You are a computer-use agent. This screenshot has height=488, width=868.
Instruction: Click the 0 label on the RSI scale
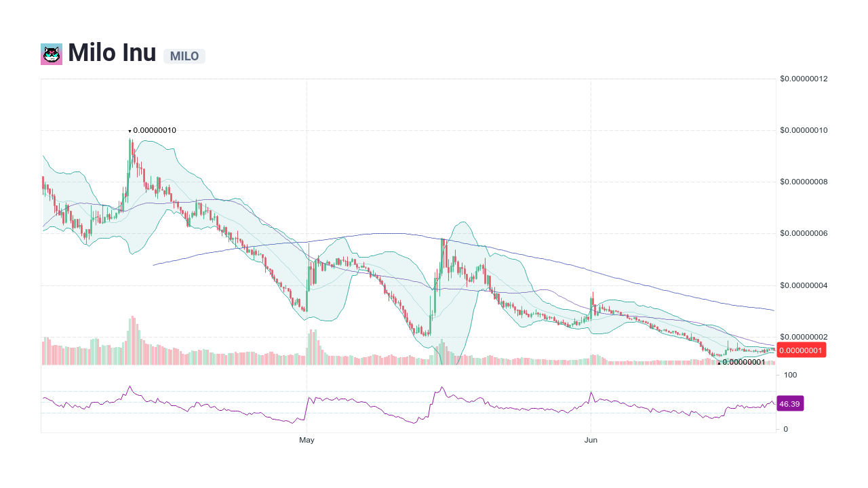[x=785, y=428]
